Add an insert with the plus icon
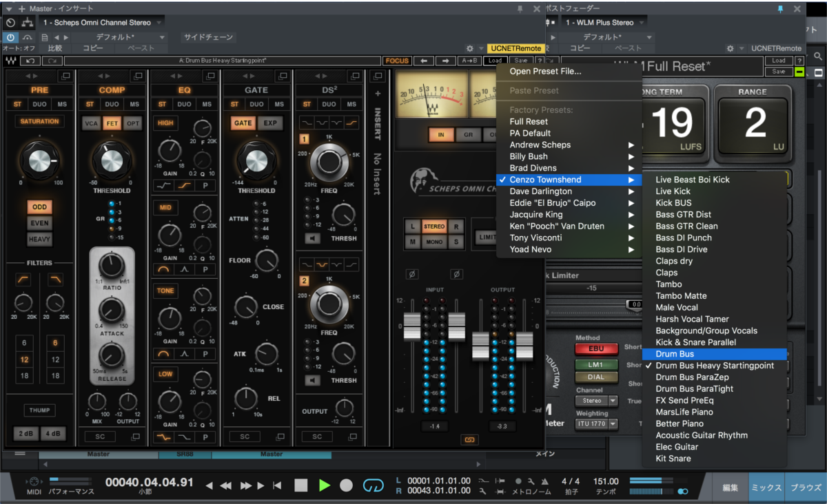 point(378,93)
